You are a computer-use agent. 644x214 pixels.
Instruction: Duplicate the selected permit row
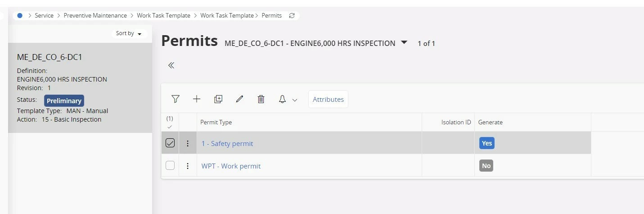(x=218, y=99)
